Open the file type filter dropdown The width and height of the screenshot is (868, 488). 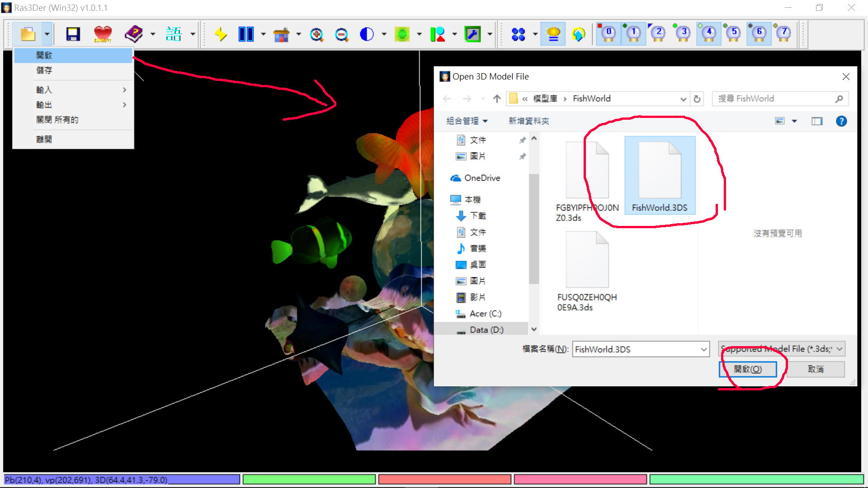pyautogui.click(x=782, y=349)
